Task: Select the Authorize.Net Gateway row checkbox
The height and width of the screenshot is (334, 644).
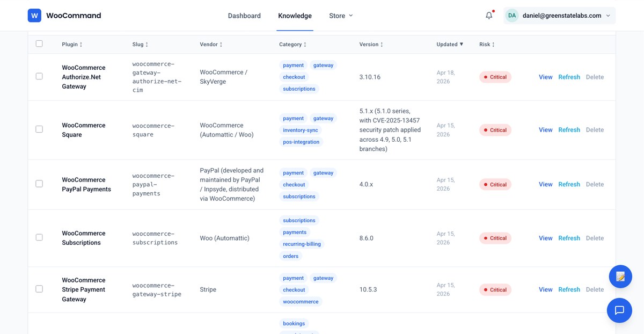Action: point(39,76)
